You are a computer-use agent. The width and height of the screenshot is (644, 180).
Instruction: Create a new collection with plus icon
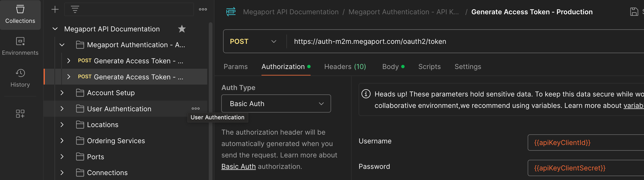tap(55, 10)
